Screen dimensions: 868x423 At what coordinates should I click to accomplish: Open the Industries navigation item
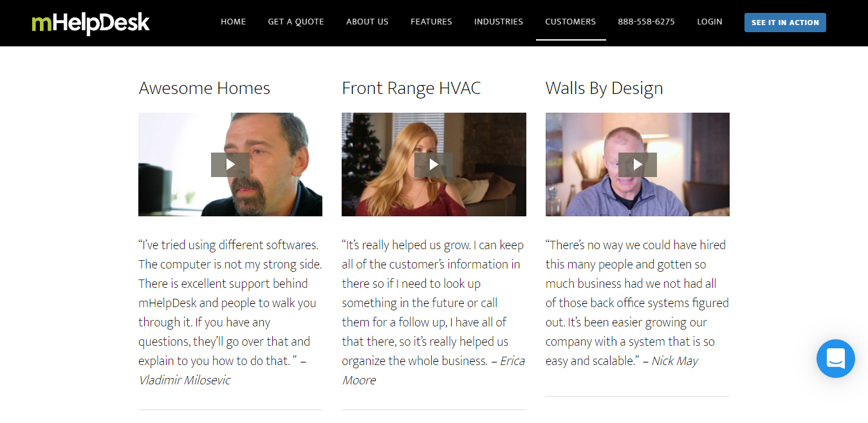pyautogui.click(x=499, y=22)
